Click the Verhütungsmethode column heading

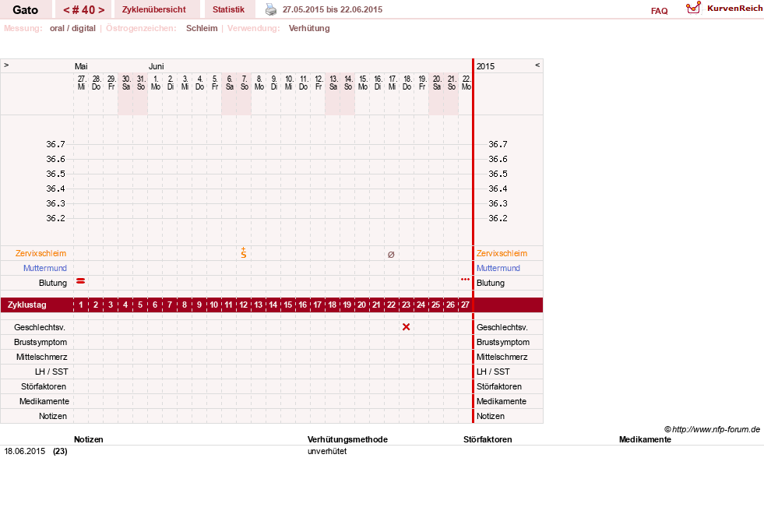tap(347, 439)
